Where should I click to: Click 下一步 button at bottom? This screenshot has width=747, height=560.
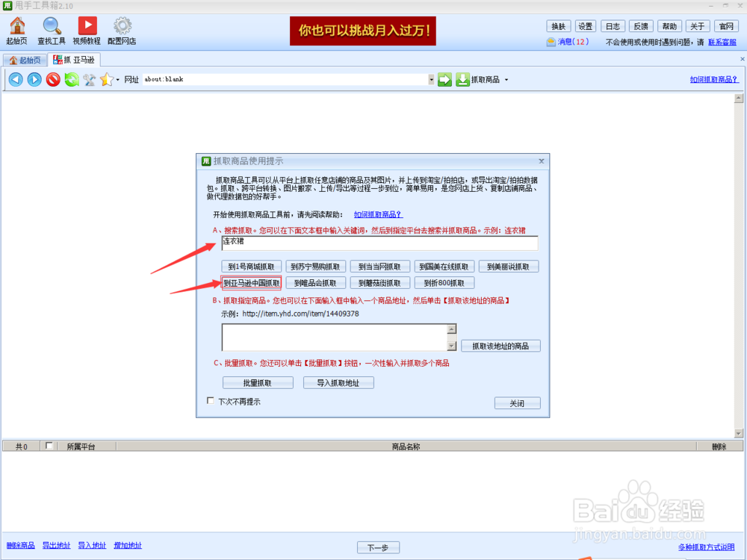[378, 547]
